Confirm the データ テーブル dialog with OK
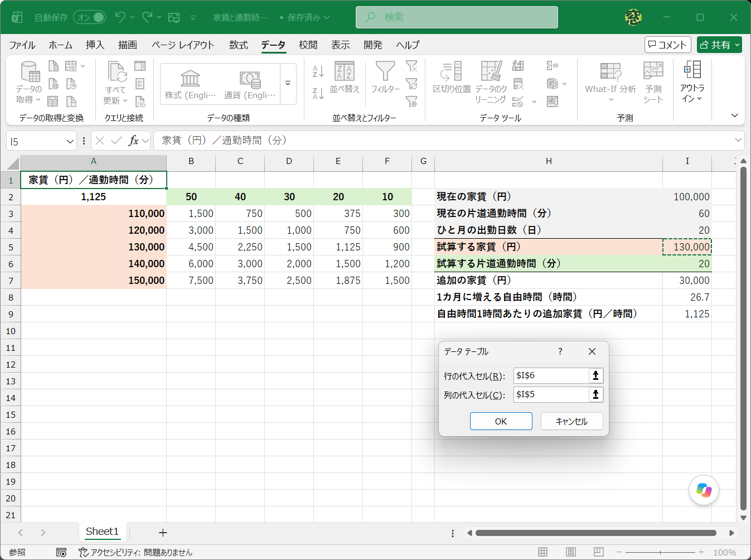This screenshot has width=751, height=560. [x=501, y=421]
